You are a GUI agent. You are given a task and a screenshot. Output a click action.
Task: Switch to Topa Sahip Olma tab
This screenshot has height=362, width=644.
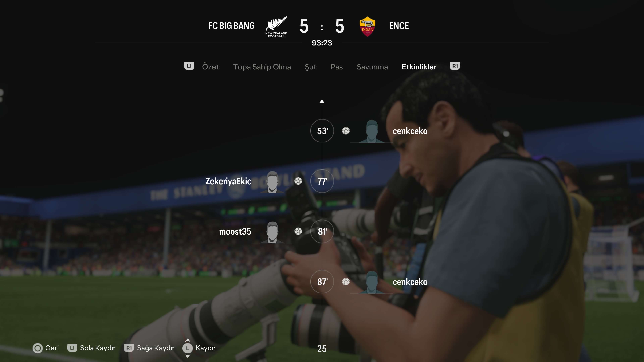(x=262, y=67)
